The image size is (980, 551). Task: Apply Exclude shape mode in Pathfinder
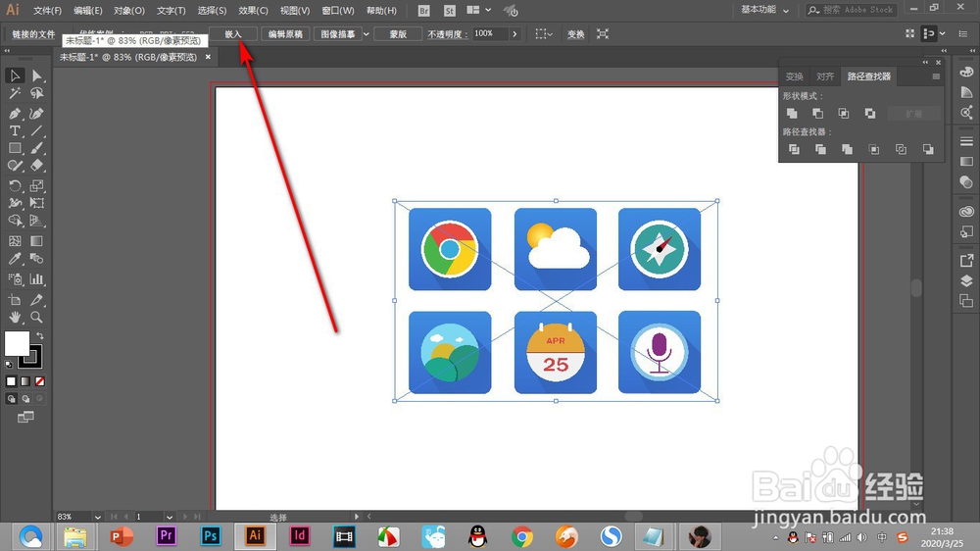click(x=870, y=113)
